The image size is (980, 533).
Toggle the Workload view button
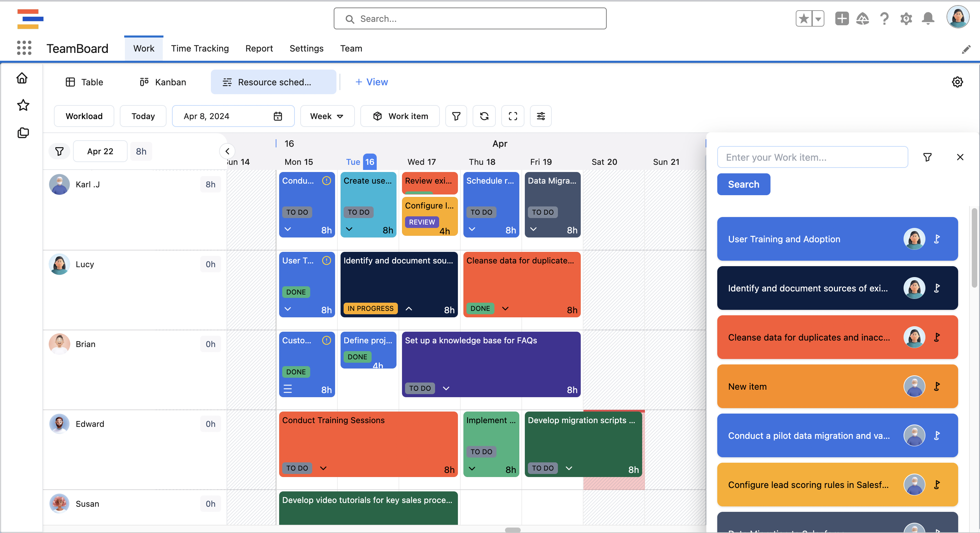[84, 116]
